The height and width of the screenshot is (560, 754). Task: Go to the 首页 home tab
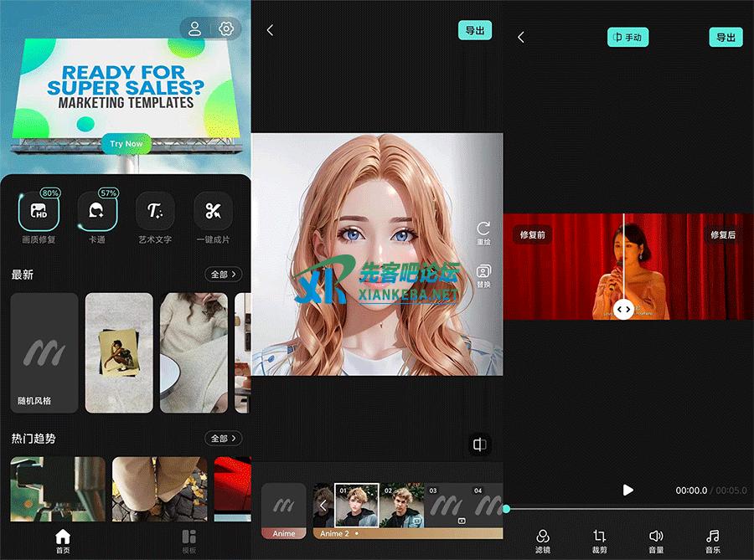[63, 539]
